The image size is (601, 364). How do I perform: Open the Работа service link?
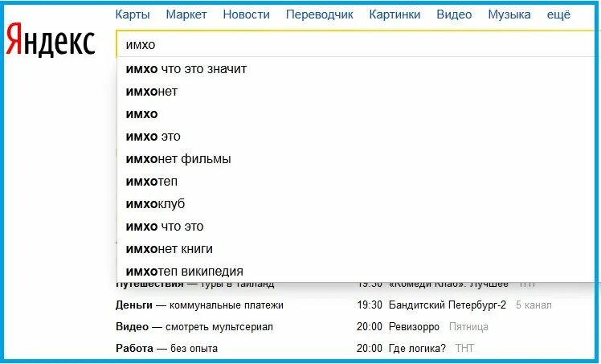[x=134, y=348]
